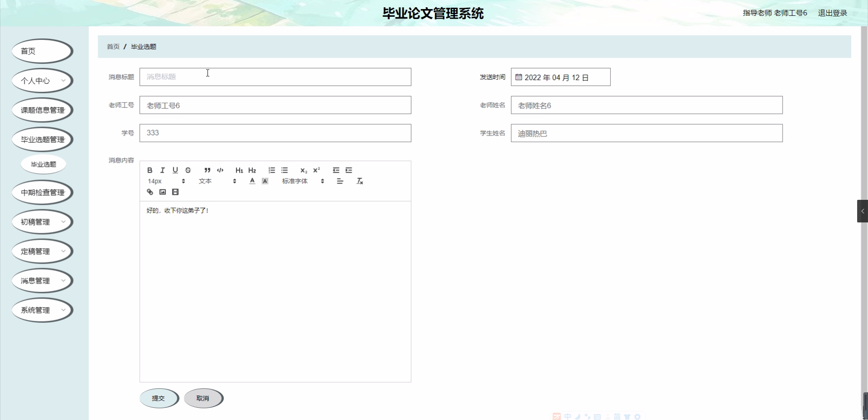
Task: Open the collapsed panel arrow on right edge
Action: [863, 211]
